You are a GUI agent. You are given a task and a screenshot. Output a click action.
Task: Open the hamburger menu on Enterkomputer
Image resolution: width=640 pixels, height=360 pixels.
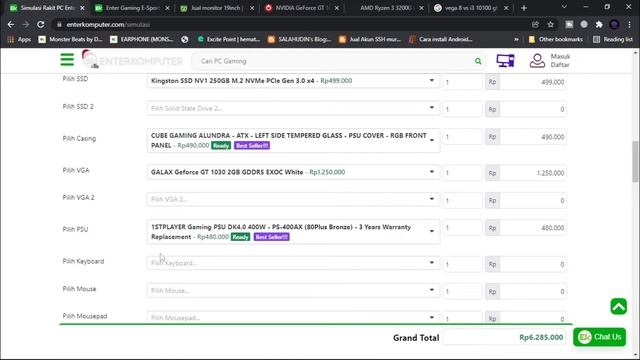tap(67, 60)
